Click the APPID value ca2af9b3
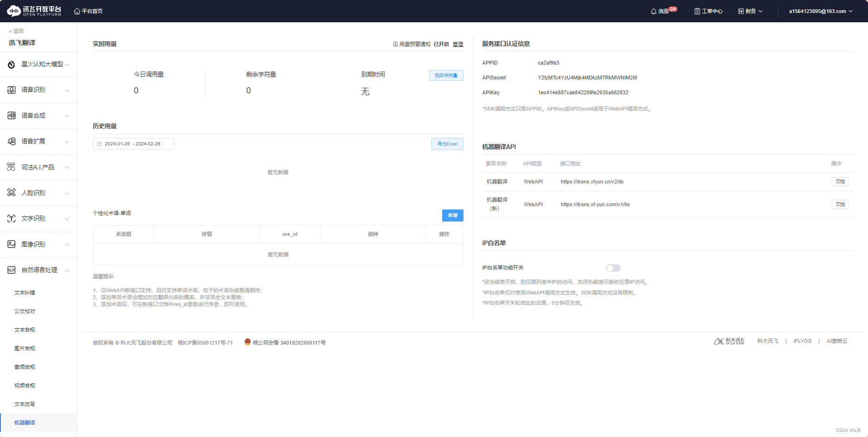 [x=548, y=63]
